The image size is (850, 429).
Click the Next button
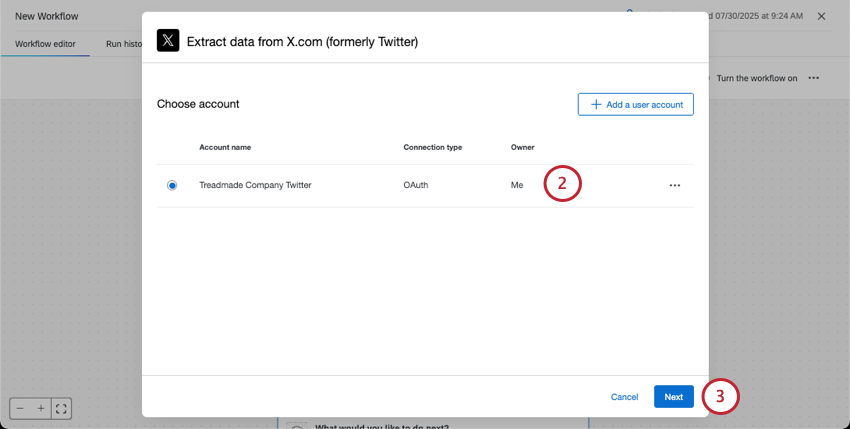[674, 397]
